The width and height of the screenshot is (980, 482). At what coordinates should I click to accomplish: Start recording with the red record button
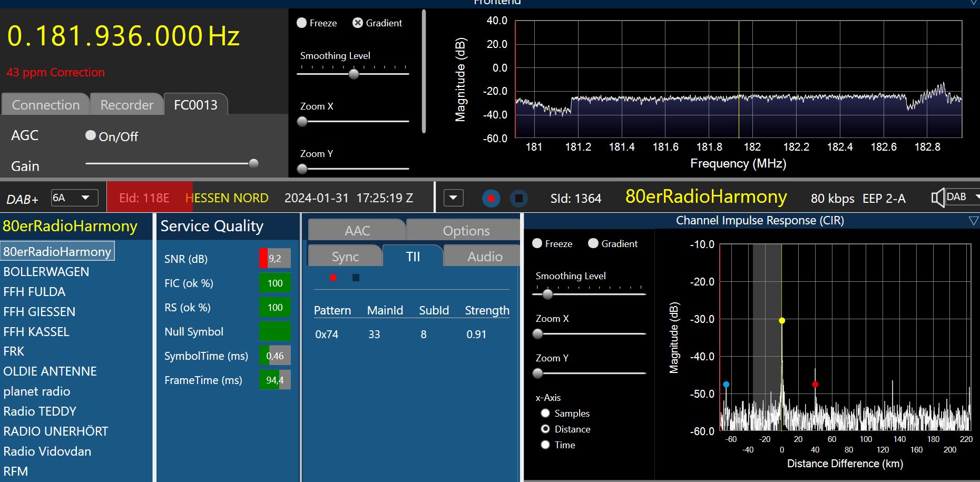pyautogui.click(x=491, y=199)
